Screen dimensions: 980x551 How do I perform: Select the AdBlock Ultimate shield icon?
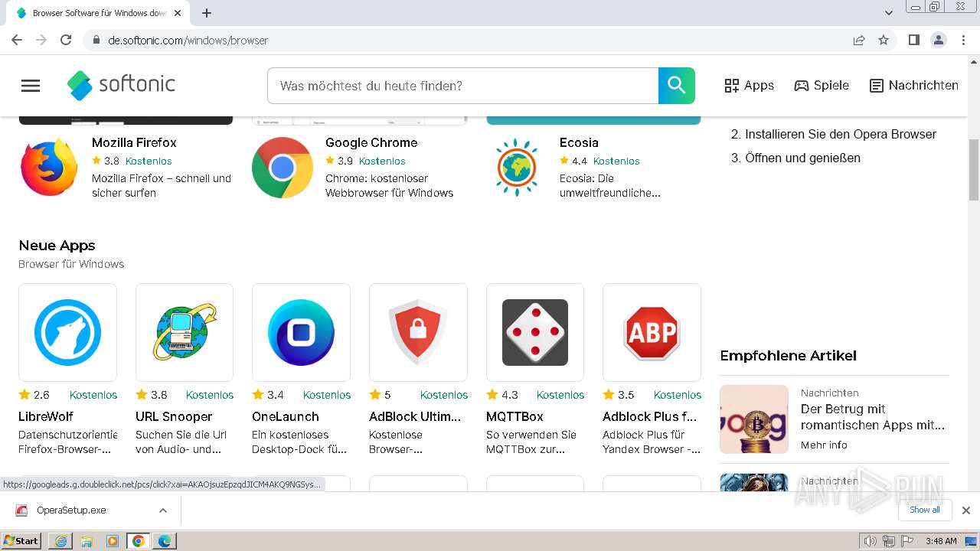pos(418,332)
